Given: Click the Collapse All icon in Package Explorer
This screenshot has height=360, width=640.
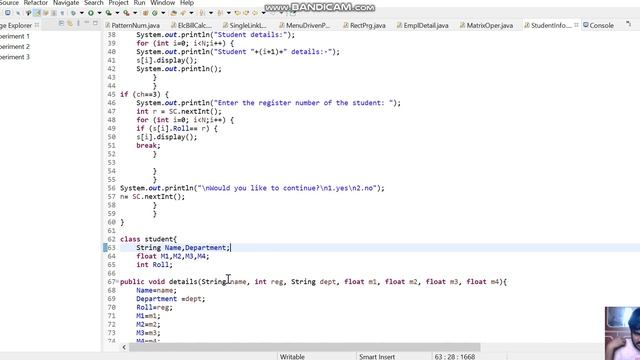Looking at the screenshot, I should pos(61,23).
